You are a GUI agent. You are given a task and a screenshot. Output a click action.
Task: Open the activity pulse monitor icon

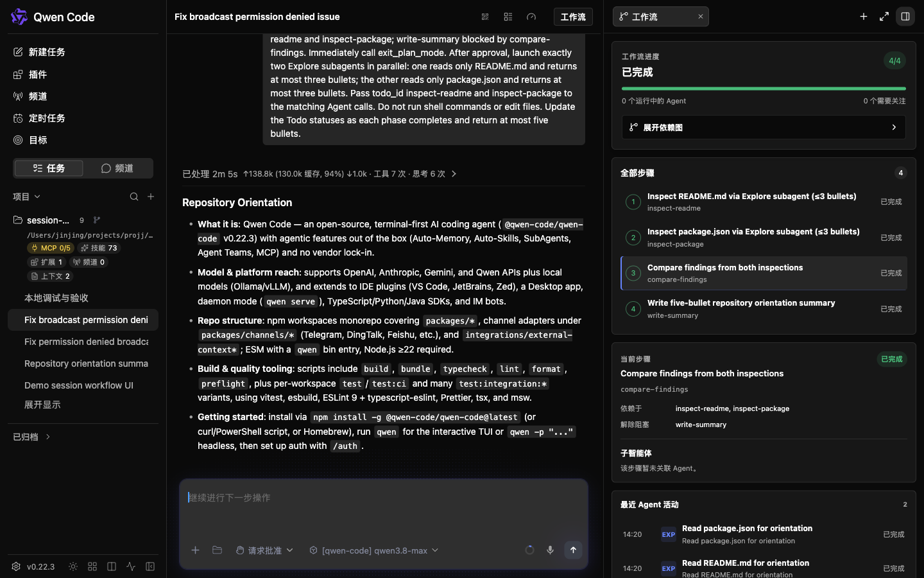click(x=131, y=566)
